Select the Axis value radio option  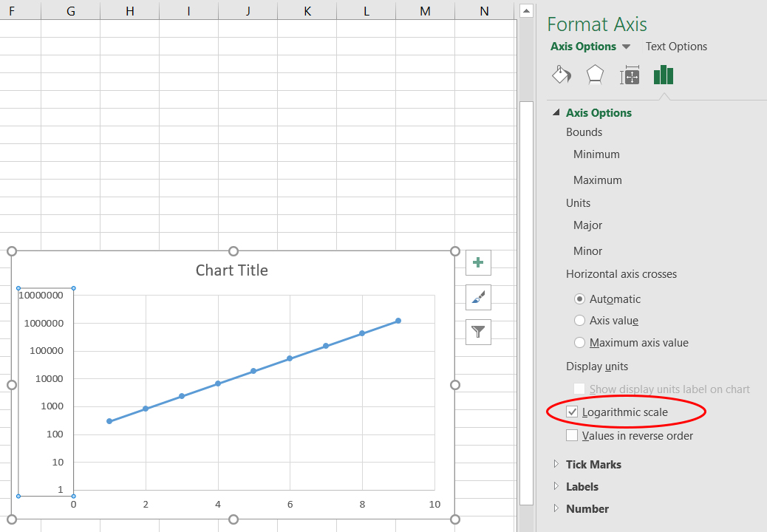(580, 321)
